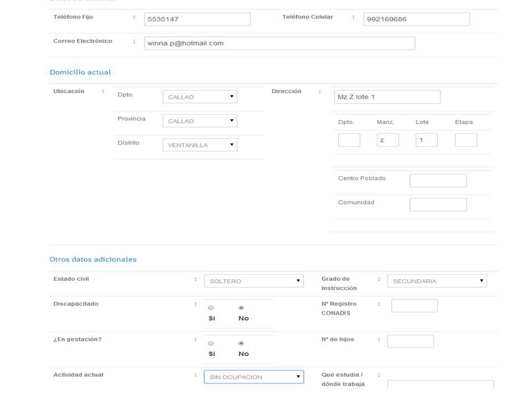Click the Centro Poblado field
The height and width of the screenshot is (399, 532).
pos(438,181)
